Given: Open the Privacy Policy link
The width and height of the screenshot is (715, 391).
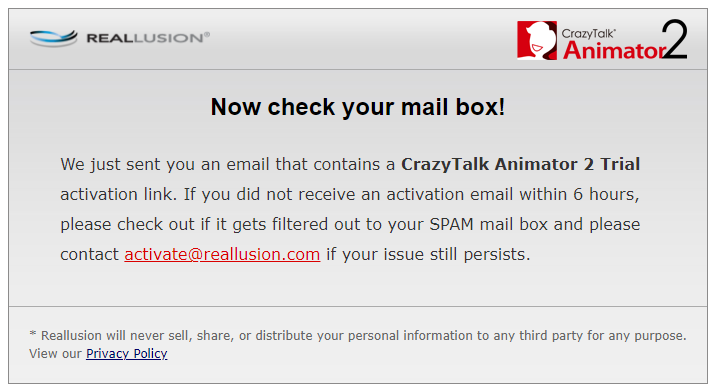Looking at the screenshot, I should click(x=127, y=354).
